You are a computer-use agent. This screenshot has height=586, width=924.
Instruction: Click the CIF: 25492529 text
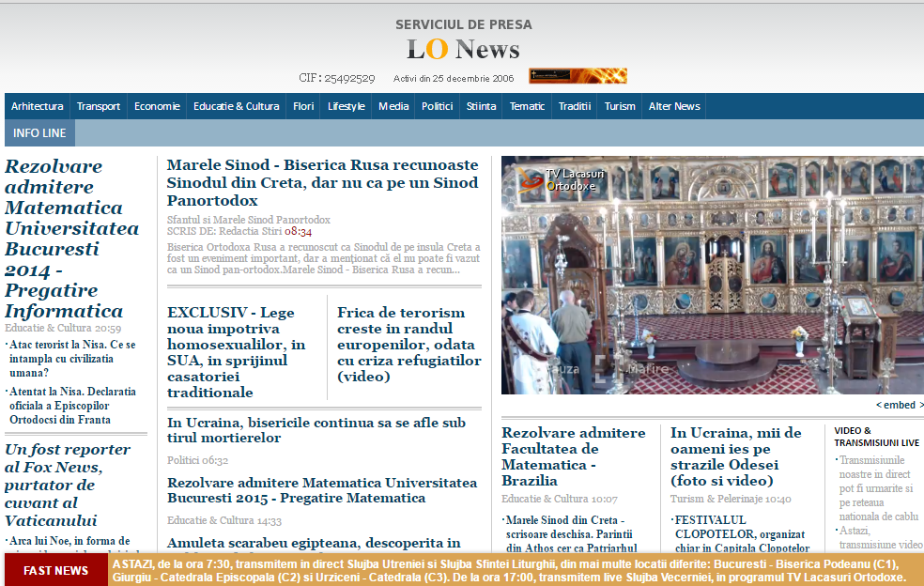coord(336,78)
